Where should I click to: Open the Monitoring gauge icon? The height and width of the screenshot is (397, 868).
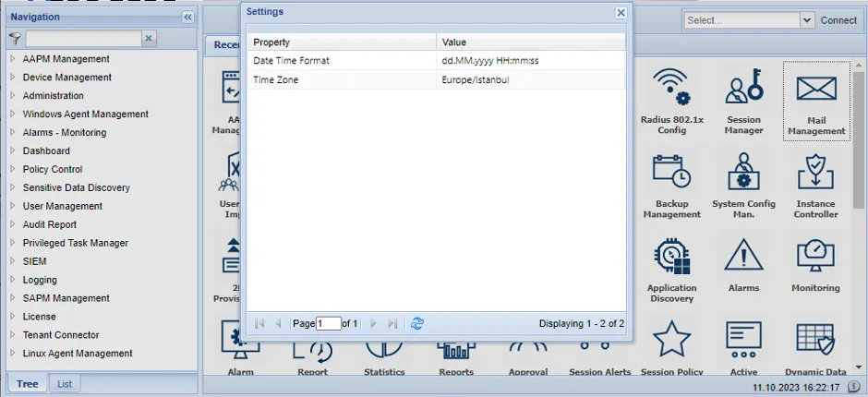(x=815, y=257)
